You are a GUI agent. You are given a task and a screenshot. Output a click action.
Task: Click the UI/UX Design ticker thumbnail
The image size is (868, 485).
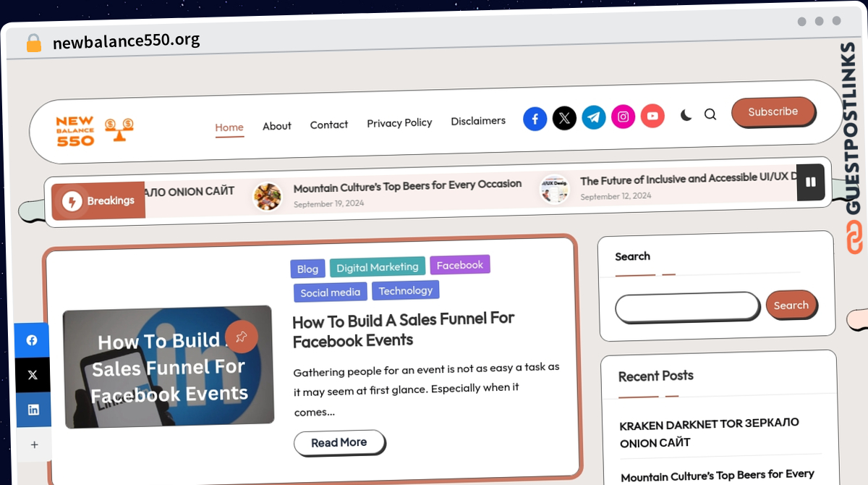click(555, 190)
